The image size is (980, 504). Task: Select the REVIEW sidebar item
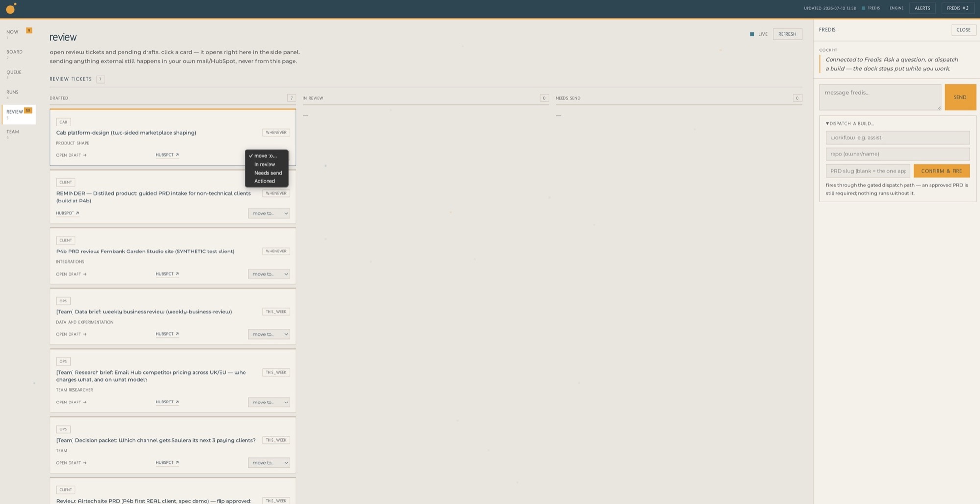(x=19, y=114)
